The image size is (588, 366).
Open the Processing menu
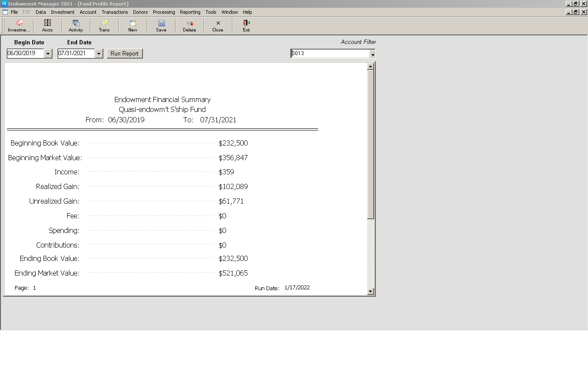coord(164,12)
